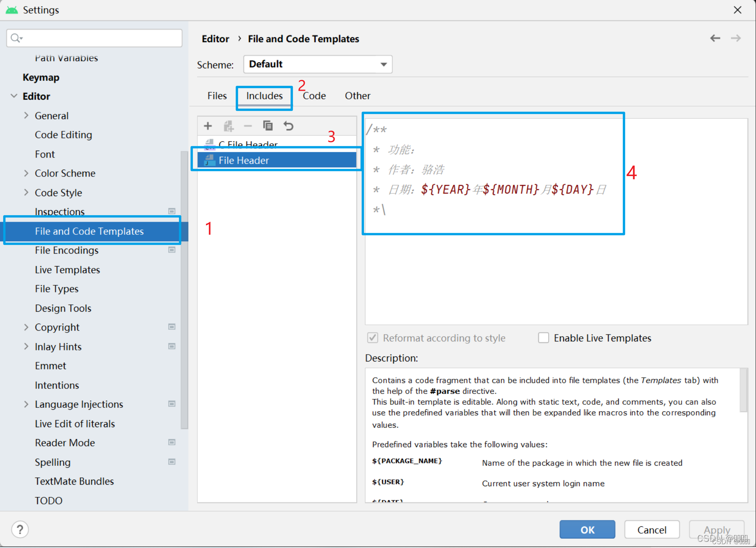Open Code Editing settings
The height and width of the screenshot is (548, 756).
[63, 135]
